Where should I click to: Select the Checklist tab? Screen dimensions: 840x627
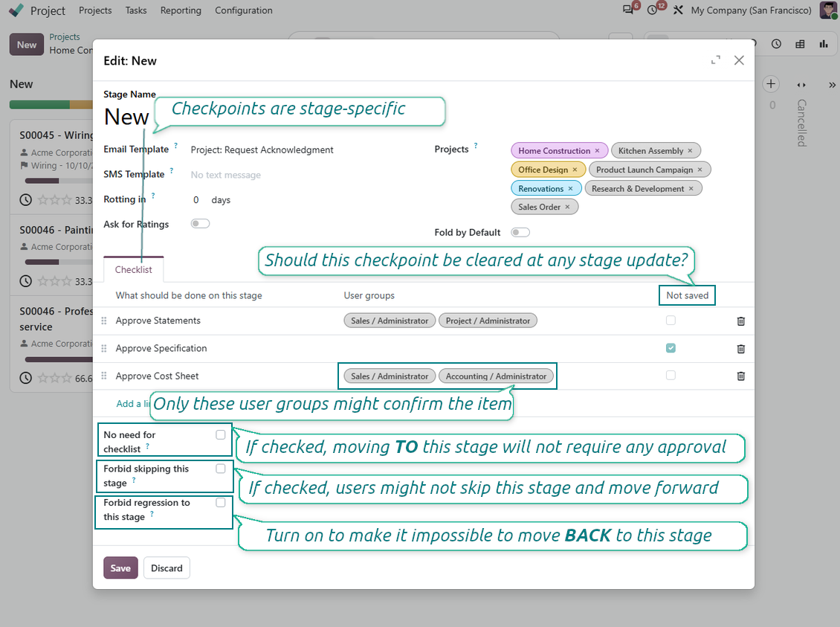click(133, 269)
